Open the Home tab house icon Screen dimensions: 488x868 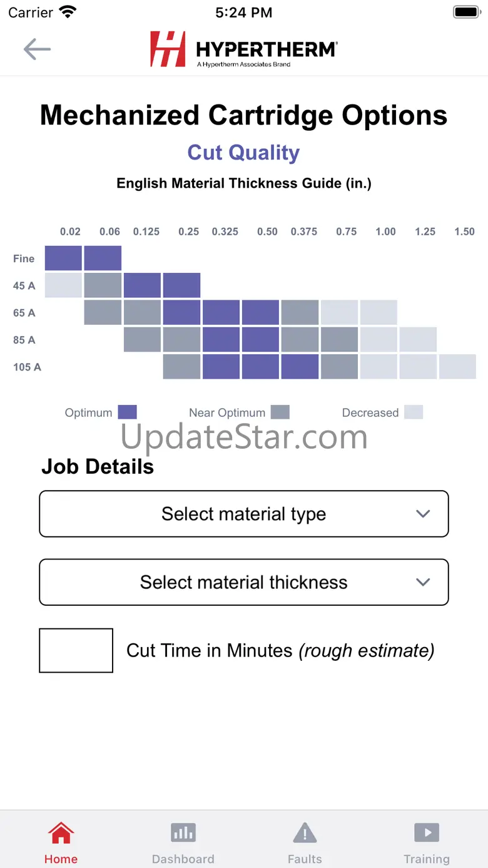click(x=61, y=833)
